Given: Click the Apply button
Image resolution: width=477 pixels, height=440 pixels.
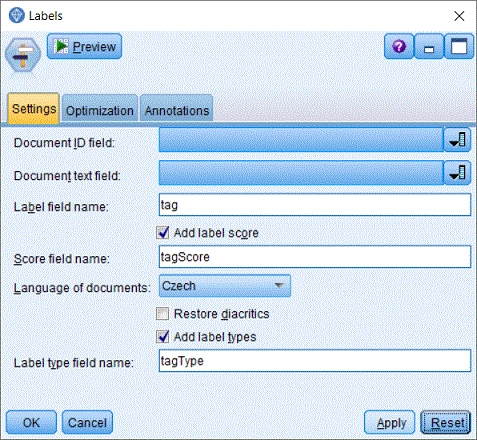Looking at the screenshot, I should coord(390,422).
